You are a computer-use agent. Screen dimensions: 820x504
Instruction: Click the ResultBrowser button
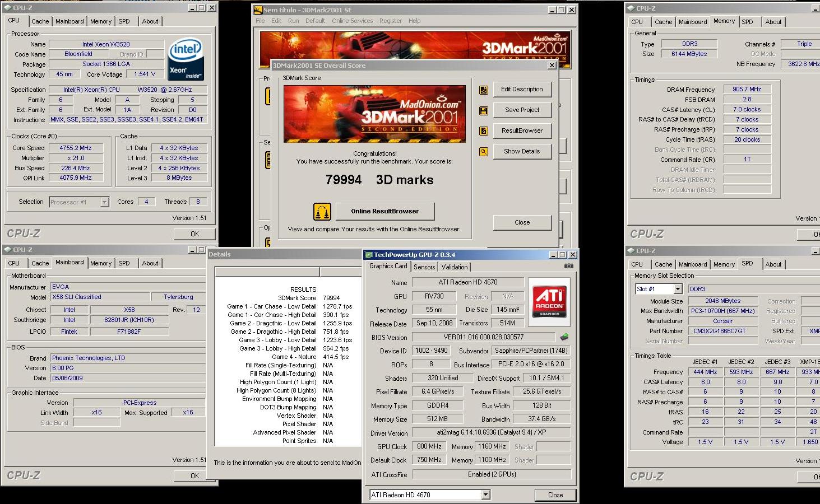pos(522,131)
